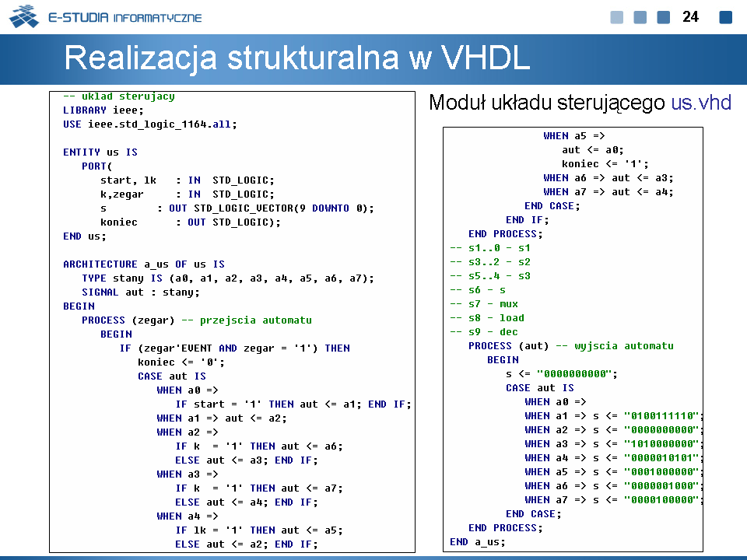Click the heading 'Moduł układu sterującego'
Viewport: 747px width, 560px height.
546,103
